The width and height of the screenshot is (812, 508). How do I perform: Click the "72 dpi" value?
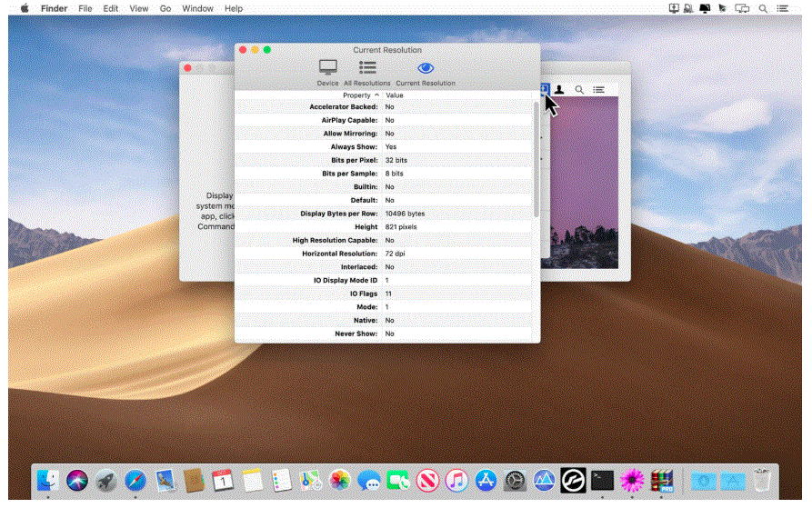point(395,254)
